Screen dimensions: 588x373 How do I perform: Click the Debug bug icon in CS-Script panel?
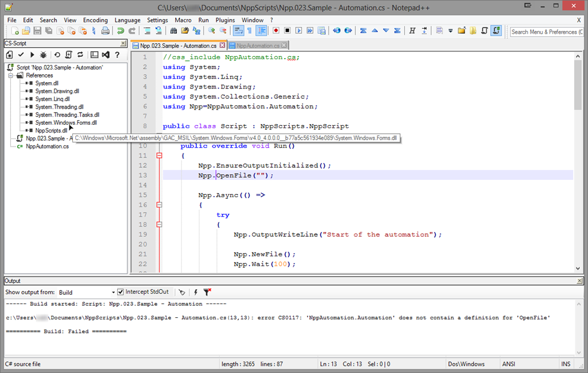coord(43,55)
